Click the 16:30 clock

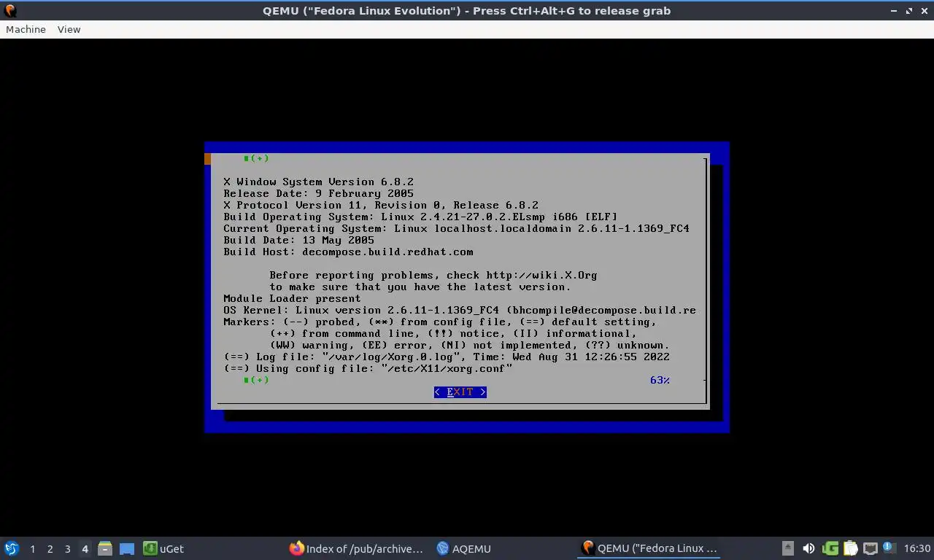(x=917, y=548)
